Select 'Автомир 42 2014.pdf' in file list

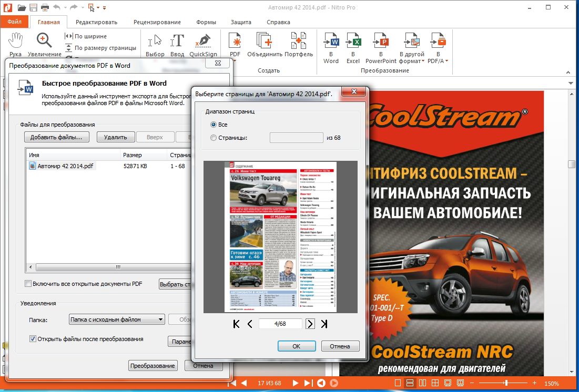(62, 166)
